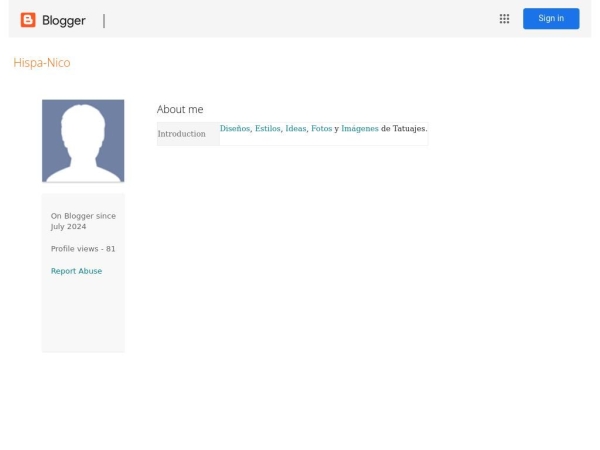The width and height of the screenshot is (600, 450).
Task: Select the About me heading
Action: pos(180,109)
